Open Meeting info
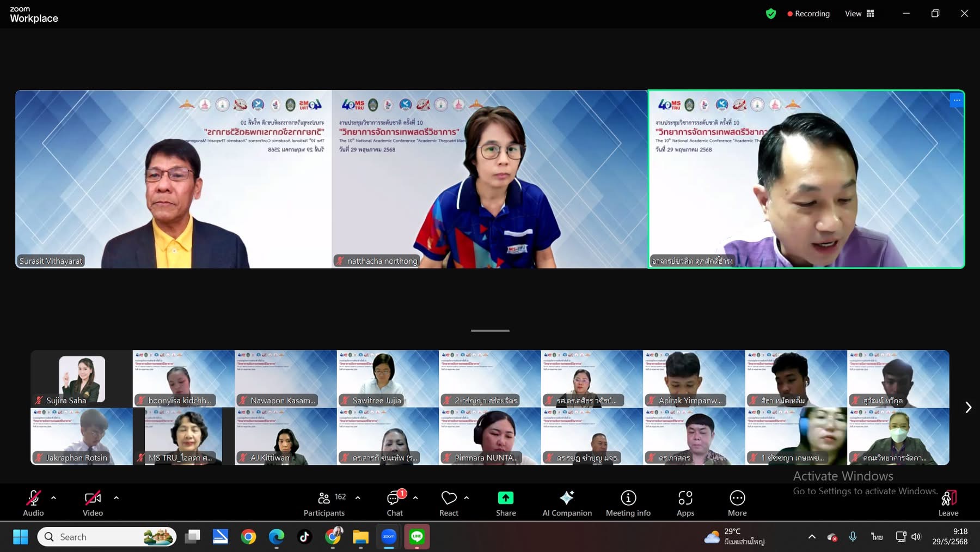 [628, 503]
